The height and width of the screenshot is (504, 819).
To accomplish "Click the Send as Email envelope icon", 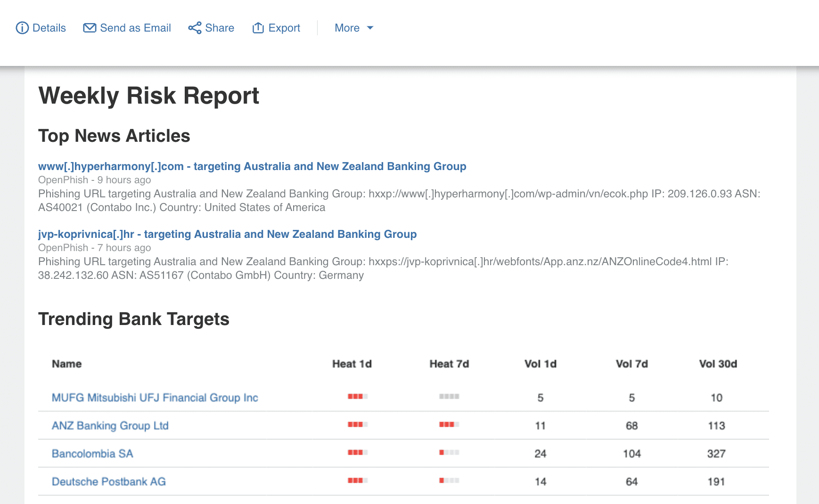I will 90,28.
